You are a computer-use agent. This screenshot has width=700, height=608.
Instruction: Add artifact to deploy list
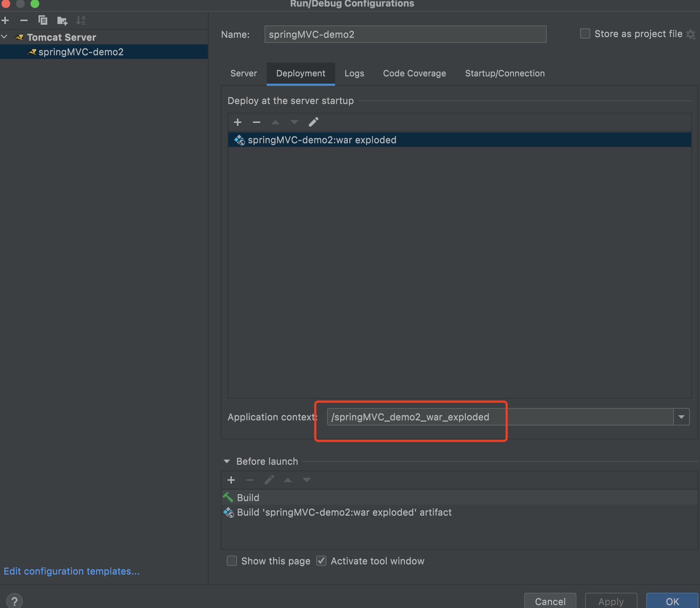tap(238, 122)
